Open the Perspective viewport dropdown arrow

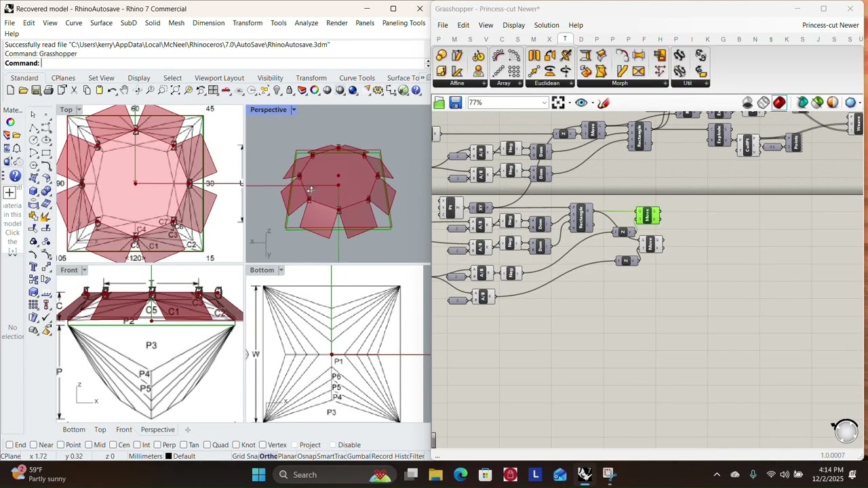click(294, 110)
